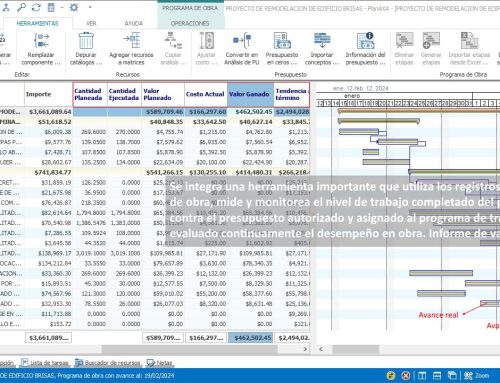Click the table scrollbar right arrow

pyautogui.click(x=305, y=349)
